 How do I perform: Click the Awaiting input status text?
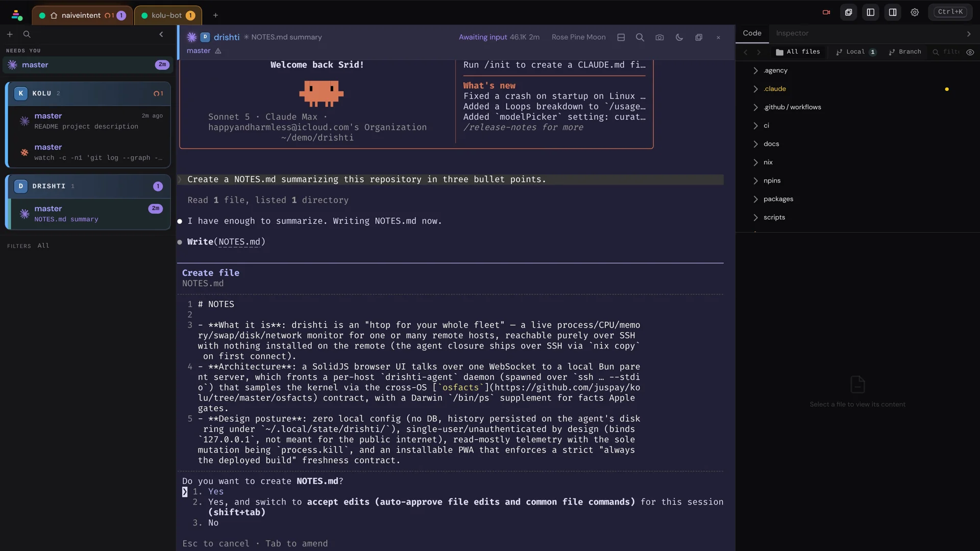click(483, 37)
